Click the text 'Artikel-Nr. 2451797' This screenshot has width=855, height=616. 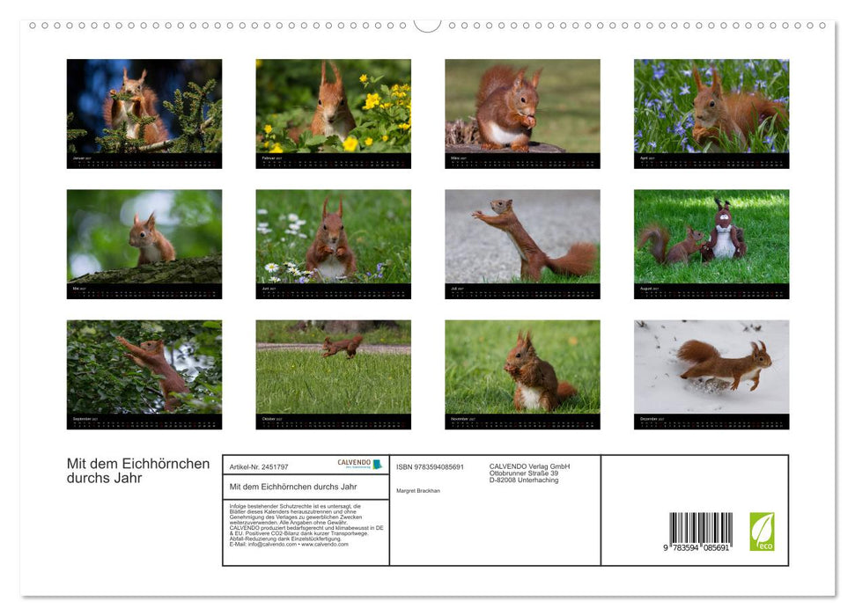click(259, 467)
